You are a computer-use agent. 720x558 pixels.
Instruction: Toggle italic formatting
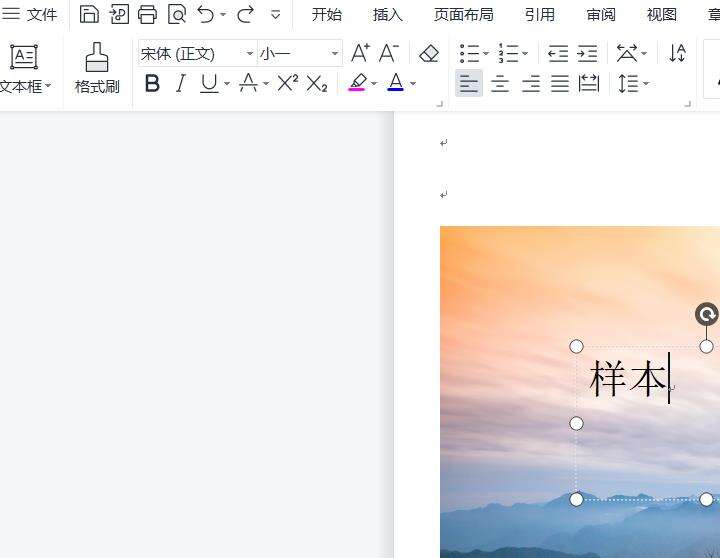tap(180, 84)
